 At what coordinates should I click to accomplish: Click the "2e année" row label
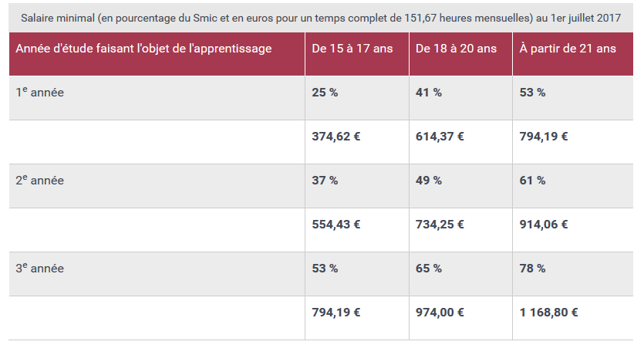(40, 181)
